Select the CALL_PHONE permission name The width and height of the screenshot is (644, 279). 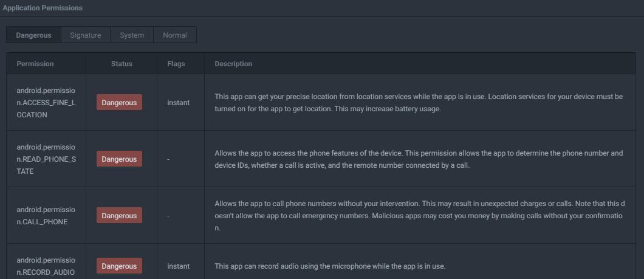click(46, 216)
